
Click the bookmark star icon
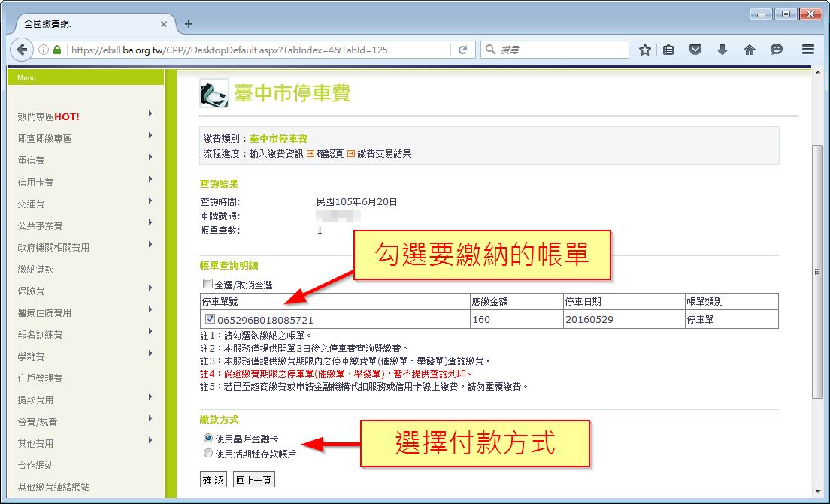pyautogui.click(x=644, y=49)
